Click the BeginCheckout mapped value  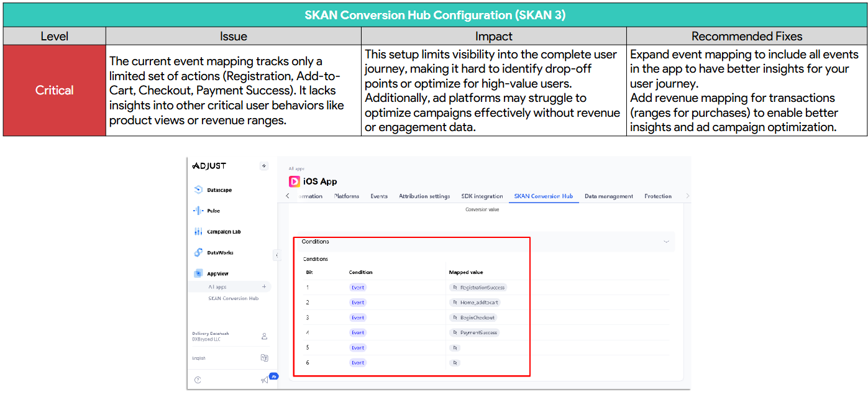pyautogui.click(x=473, y=317)
